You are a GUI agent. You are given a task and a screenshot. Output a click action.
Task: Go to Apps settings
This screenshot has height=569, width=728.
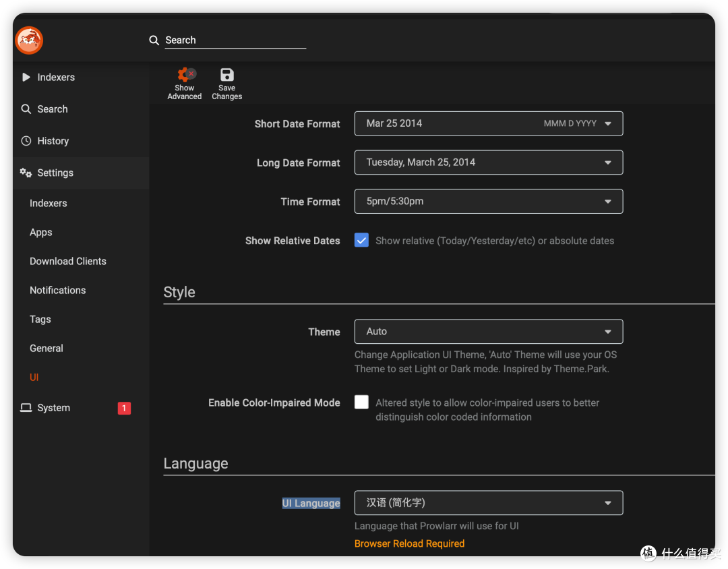(x=41, y=232)
